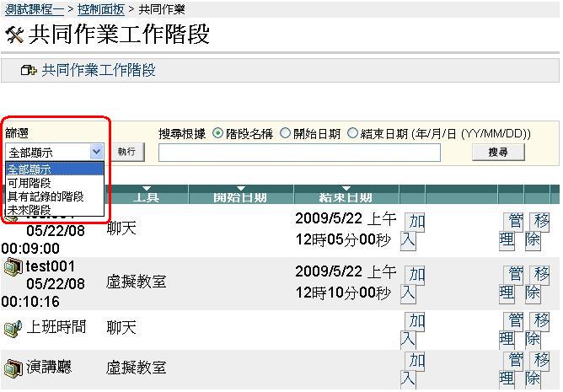Click the 上班時間 chat session icon
The image size is (563, 392).
coord(12,327)
